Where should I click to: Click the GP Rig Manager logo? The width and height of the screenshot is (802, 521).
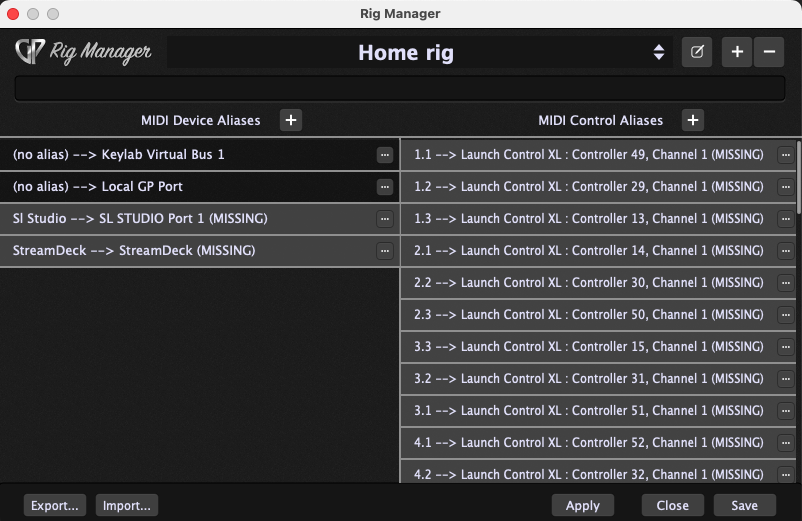pyautogui.click(x=83, y=52)
